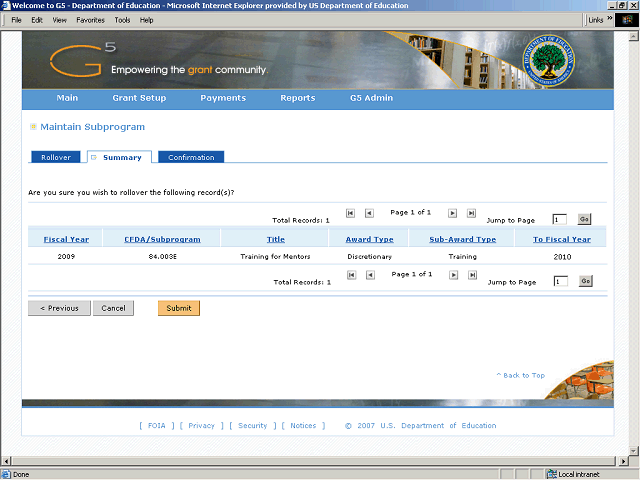Go to first page in top pager
Viewport: 640px width, 480px height.
point(350,213)
